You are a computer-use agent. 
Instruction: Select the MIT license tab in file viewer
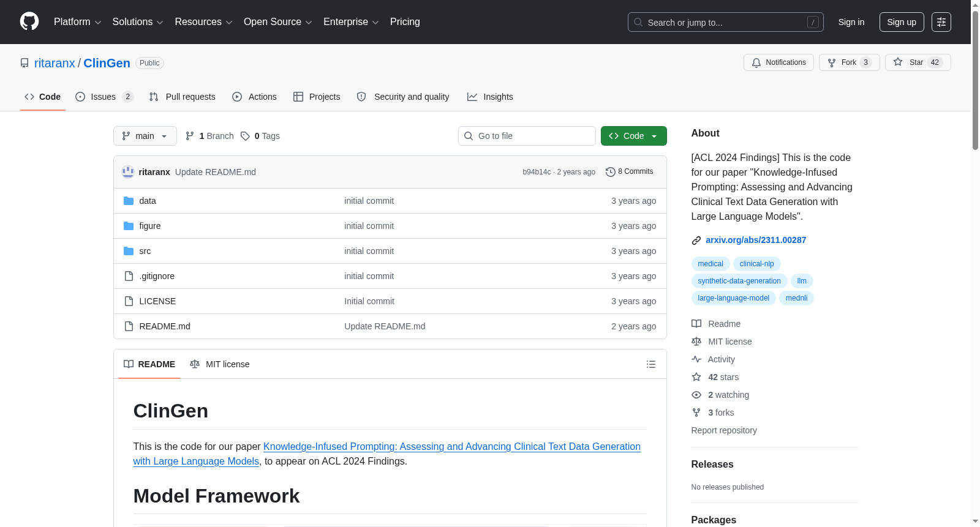coord(220,364)
